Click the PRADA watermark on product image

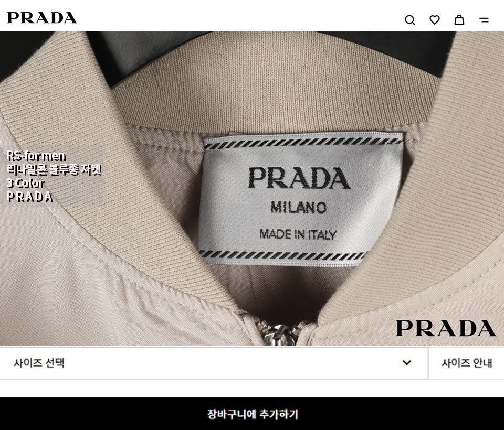(x=446, y=328)
